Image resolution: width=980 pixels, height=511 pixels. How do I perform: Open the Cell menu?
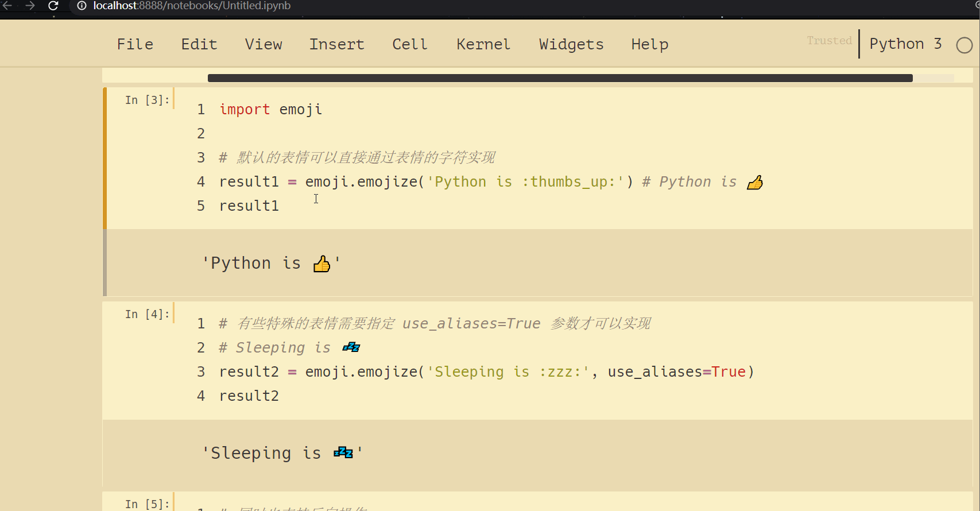point(410,44)
